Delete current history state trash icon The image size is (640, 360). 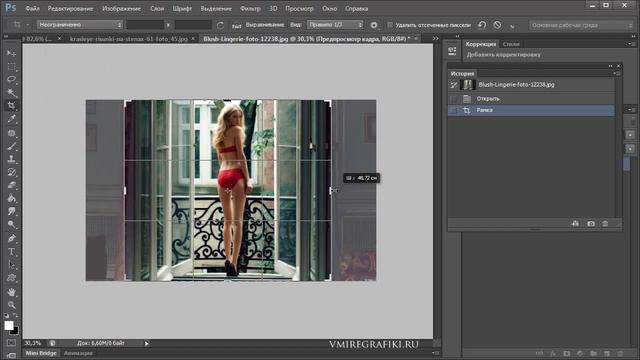(605, 224)
